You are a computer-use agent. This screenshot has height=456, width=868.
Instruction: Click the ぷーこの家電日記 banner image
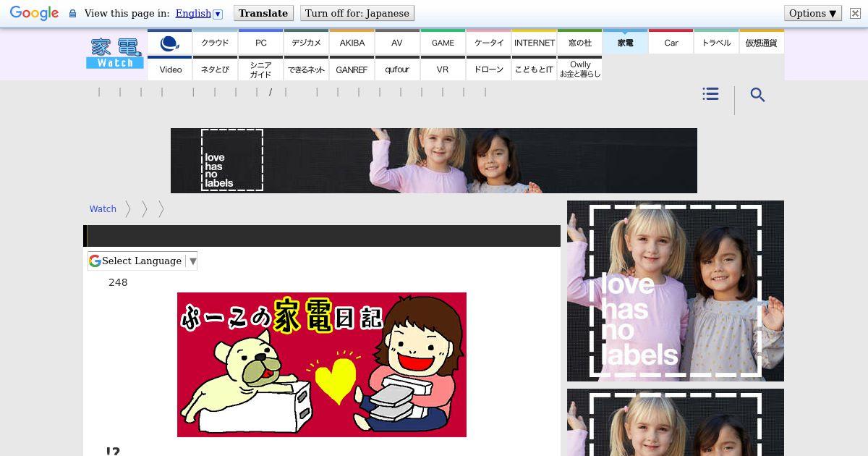coord(322,365)
